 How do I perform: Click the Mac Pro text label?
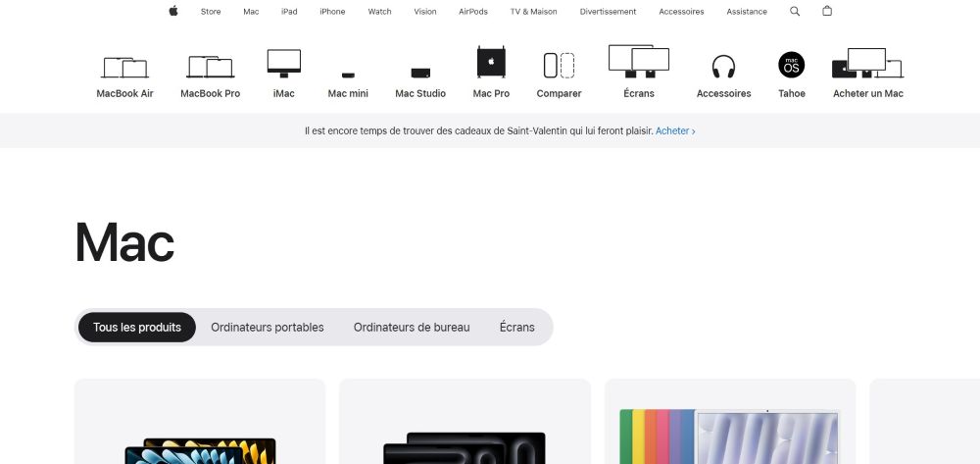click(491, 93)
